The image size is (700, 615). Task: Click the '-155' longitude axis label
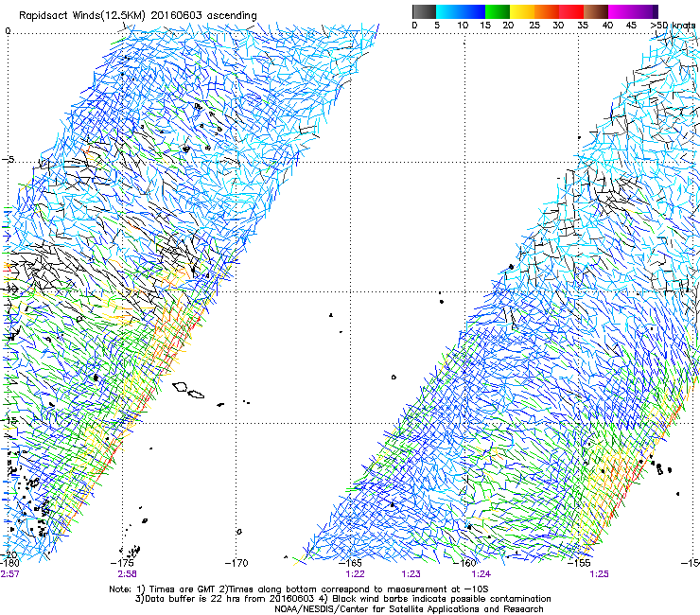[579, 563]
